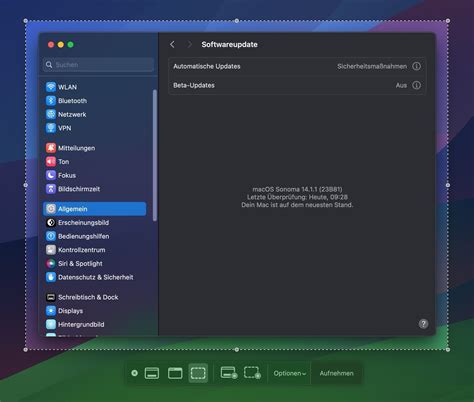The height and width of the screenshot is (402, 474).
Task: Select Erscheinungsbild label in the sidebar
Action: coord(83,223)
